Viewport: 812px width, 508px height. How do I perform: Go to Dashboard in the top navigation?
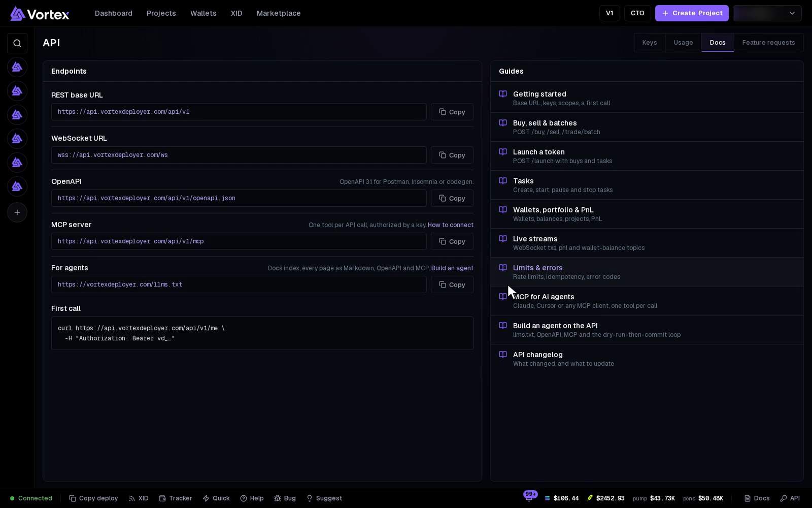(x=114, y=13)
